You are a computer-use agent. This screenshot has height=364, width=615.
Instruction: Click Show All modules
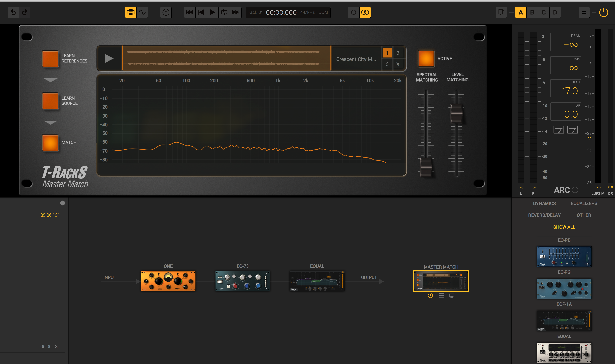(564, 227)
